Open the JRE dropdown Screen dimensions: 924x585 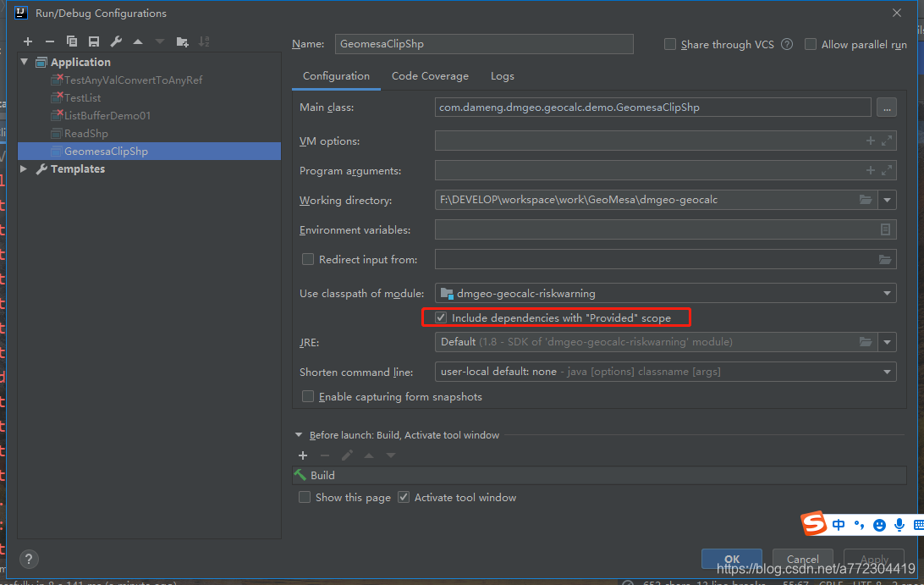click(x=886, y=342)
